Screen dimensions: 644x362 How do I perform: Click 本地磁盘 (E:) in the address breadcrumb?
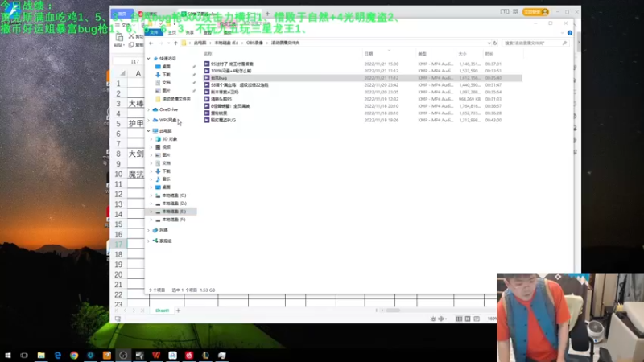(x=226, y=43)
